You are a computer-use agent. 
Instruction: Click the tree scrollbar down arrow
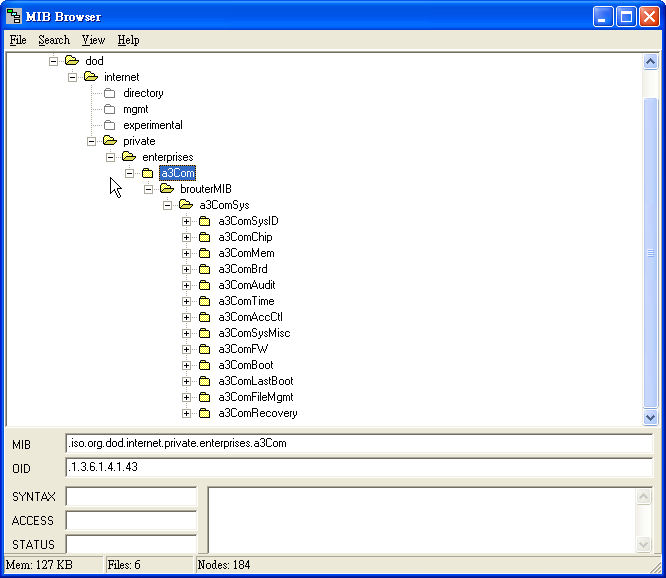pyautogui.click(x=650, y=417)
